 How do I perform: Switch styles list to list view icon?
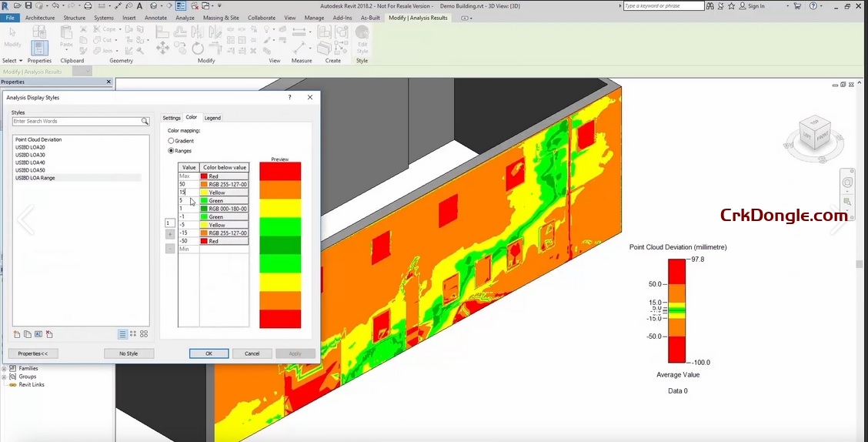pyautogui.click(x=122, y=334)
